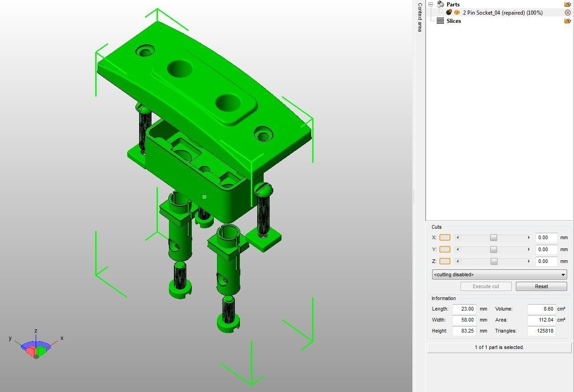
Task: Click the Volume value 8.60
Action: tap(542, 309)
